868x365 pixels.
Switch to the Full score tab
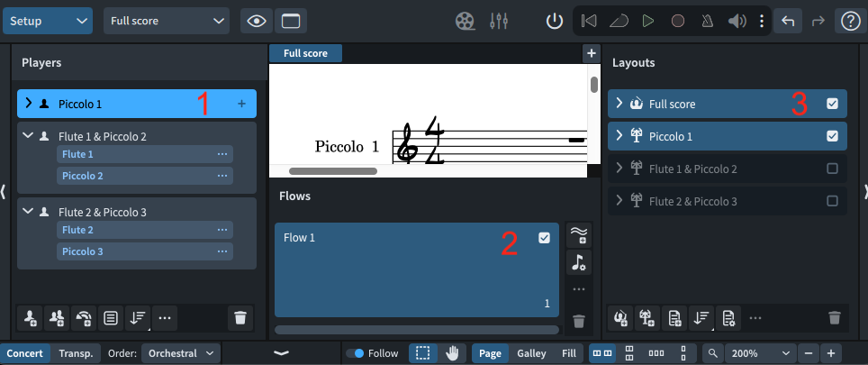coord(305,54)
